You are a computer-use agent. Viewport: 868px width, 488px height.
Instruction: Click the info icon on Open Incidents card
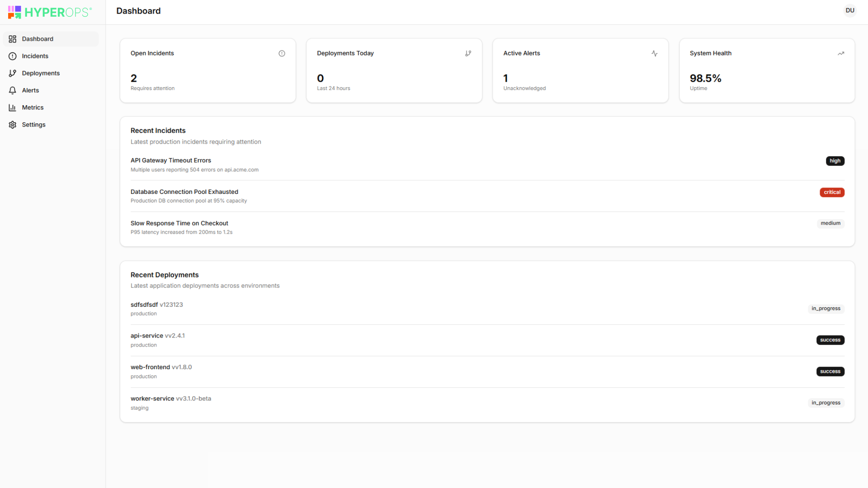[282, 53]
